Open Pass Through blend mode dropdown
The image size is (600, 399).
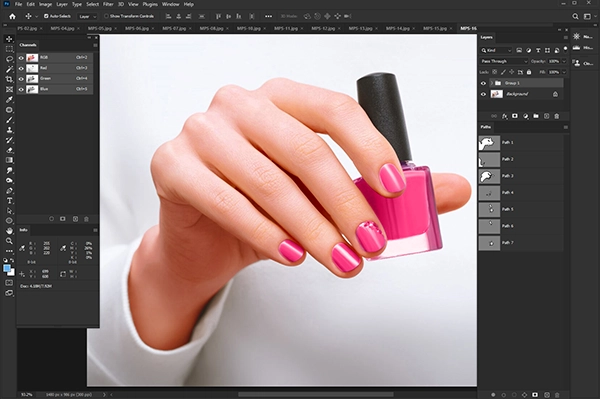point(504,61)
